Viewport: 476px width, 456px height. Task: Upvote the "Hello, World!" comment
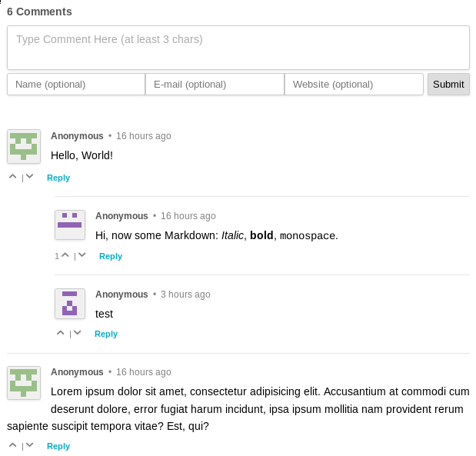click(13, 177)
